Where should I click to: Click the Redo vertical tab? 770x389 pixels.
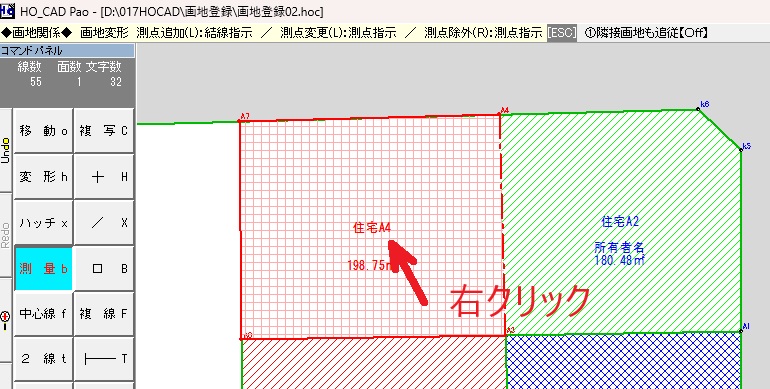pos(5,235)
